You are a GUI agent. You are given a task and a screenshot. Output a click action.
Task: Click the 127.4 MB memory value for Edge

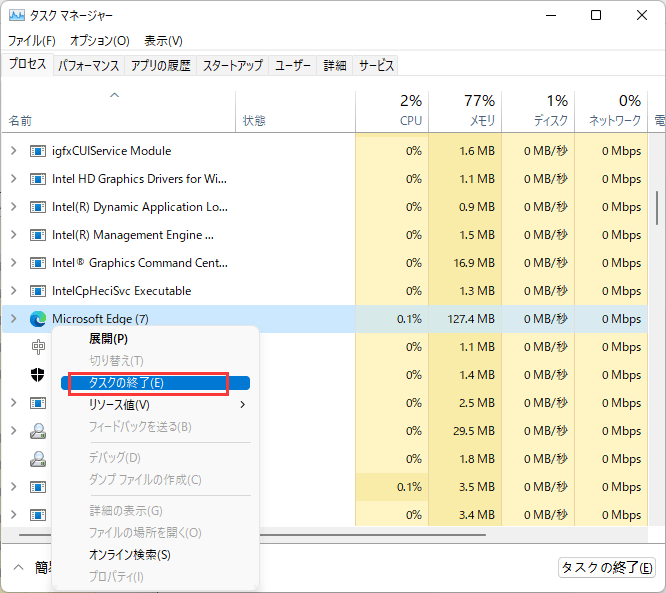(x=471, y=319)
